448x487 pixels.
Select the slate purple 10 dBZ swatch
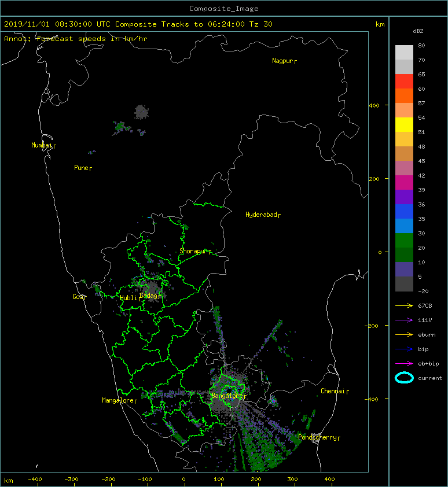(x=404, y=269)
